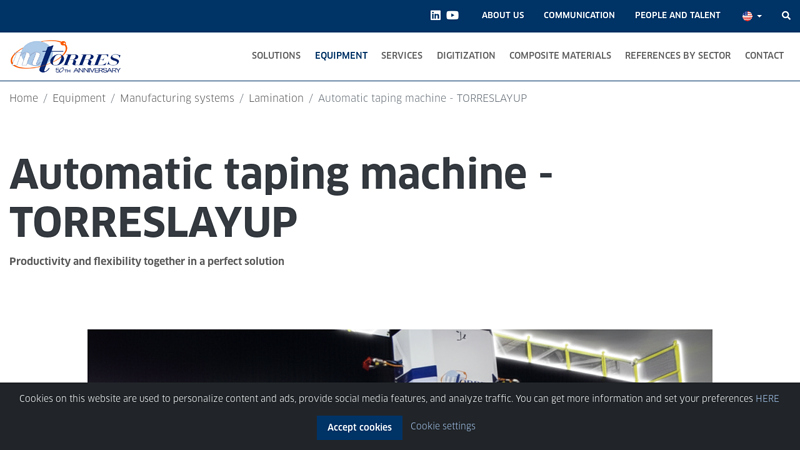Follow the HERE cookie information link
Image resolution: width=800 pixels, height=450 pixels.
pyautogui.click(x=767, y=398)
